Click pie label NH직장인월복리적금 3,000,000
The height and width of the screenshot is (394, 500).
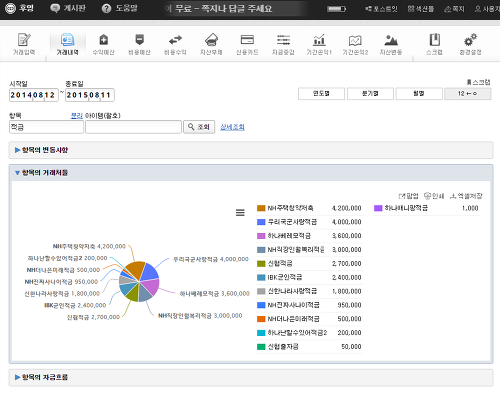tap(200, 316)
